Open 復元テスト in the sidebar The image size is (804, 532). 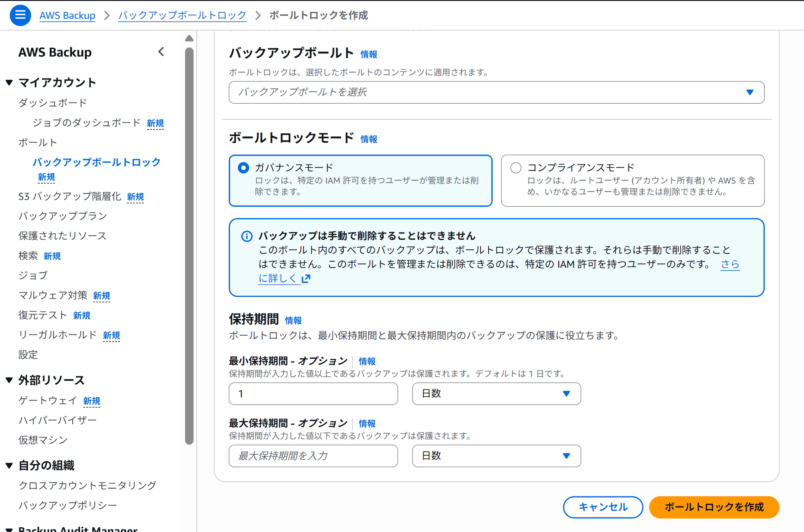pos(43,315)
